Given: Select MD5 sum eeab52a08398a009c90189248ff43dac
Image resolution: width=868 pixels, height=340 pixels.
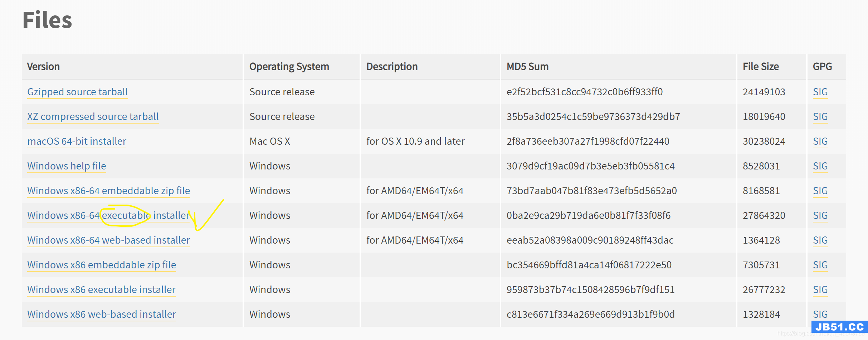Looking at the screenshot, I should (590, 240).
